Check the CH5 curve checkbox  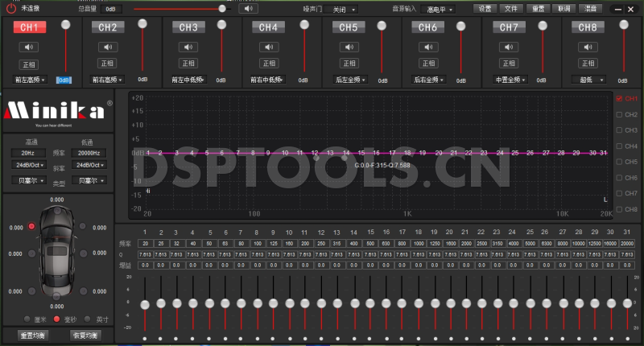tap(619, 162)
